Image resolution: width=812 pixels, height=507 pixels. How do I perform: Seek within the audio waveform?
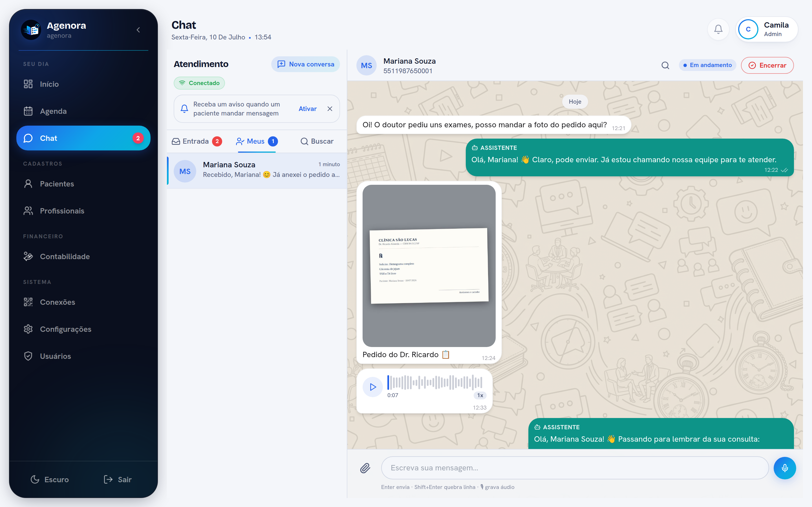(x=435, y=382)
